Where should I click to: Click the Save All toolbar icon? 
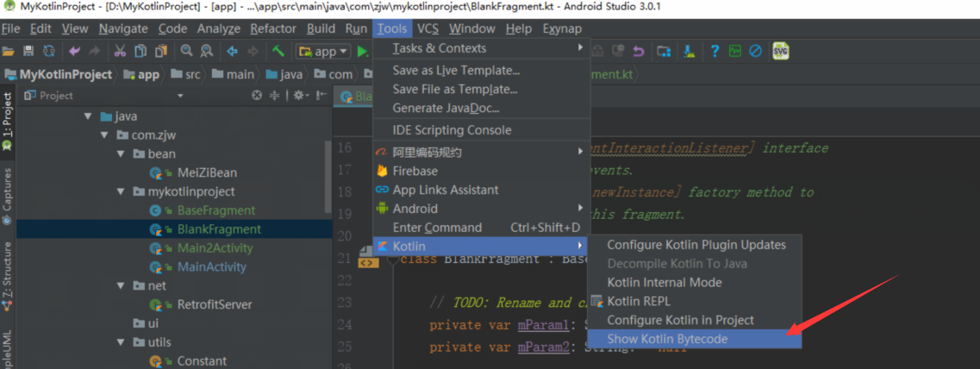point(28,52)
